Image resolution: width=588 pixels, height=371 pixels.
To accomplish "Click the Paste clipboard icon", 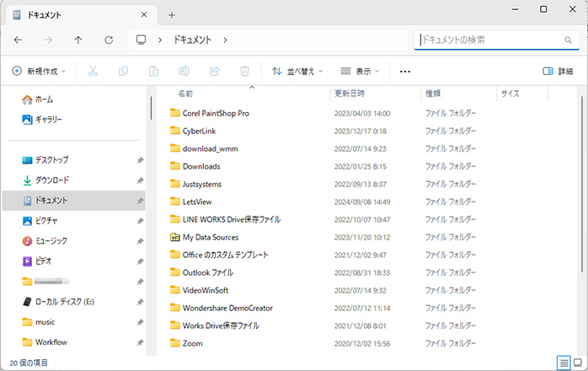I will point(154,71).
